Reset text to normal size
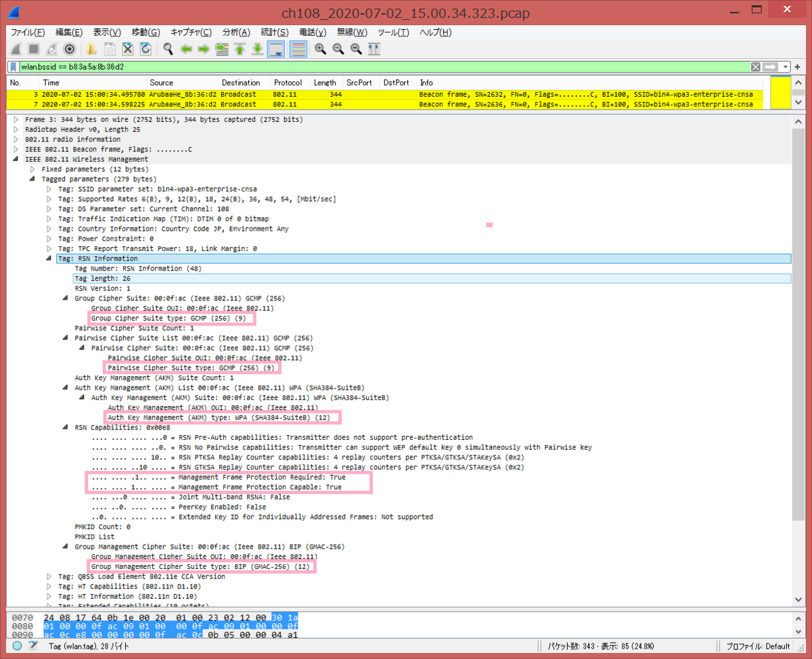Image resolution: width=812 pixels, height=659 pixels. pyautogui.click(x=356, y=49)
